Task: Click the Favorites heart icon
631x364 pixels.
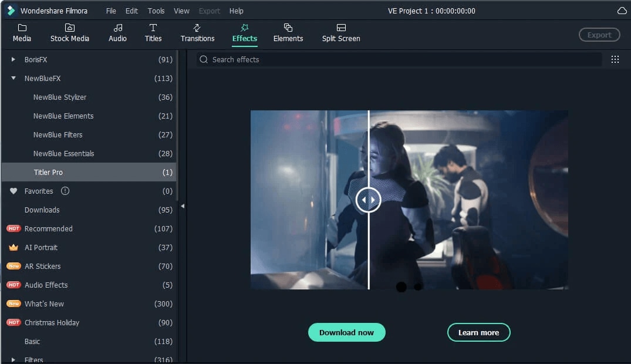Action: pos(14,191)
